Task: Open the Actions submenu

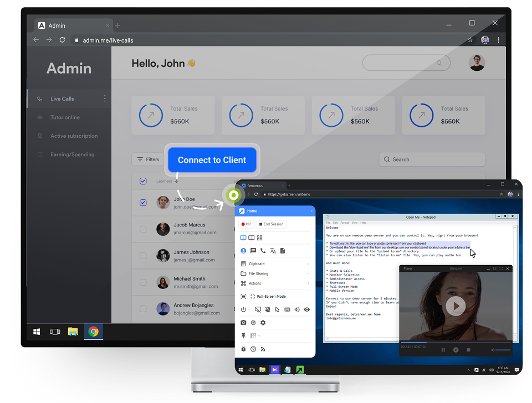Action: [275, 283]
